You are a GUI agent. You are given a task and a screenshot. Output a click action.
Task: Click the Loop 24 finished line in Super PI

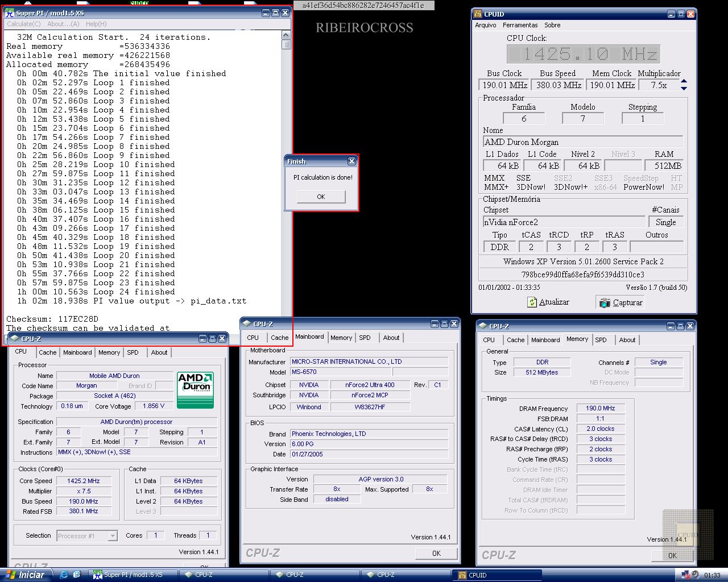pos(96,292)
